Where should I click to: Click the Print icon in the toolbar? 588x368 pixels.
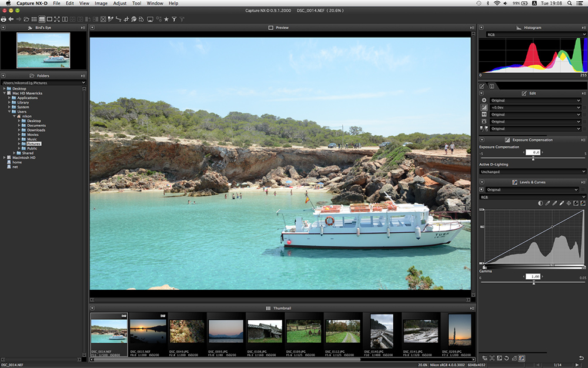point(4,19)
